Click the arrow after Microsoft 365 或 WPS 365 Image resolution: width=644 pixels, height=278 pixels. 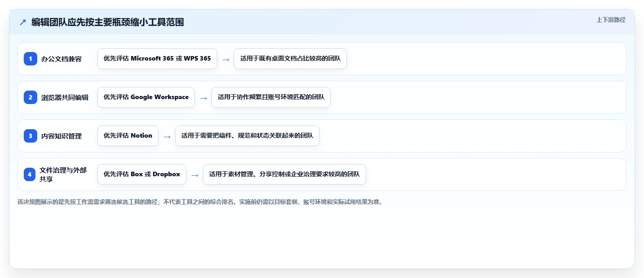click(226, 59)
